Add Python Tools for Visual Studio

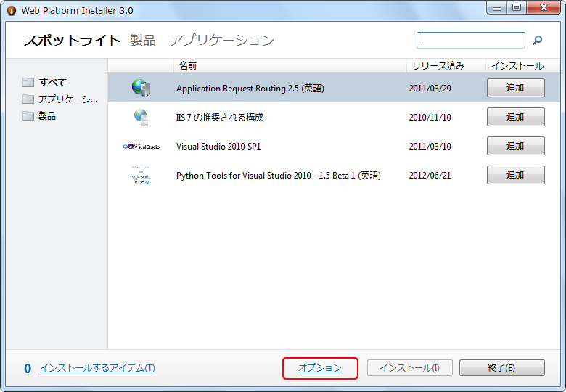pos(515,175)
